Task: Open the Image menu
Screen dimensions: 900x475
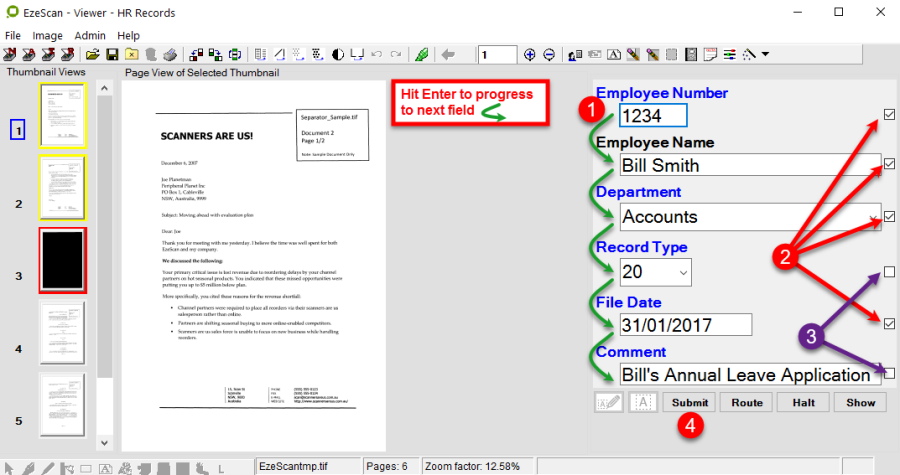Action: click(47, 35)
